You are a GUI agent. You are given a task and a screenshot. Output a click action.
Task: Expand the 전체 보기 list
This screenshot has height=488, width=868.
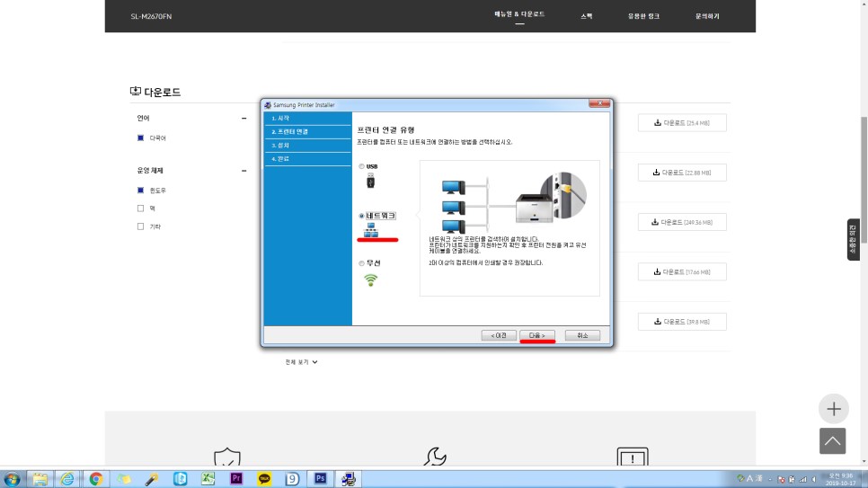click(x=301, y=361)
